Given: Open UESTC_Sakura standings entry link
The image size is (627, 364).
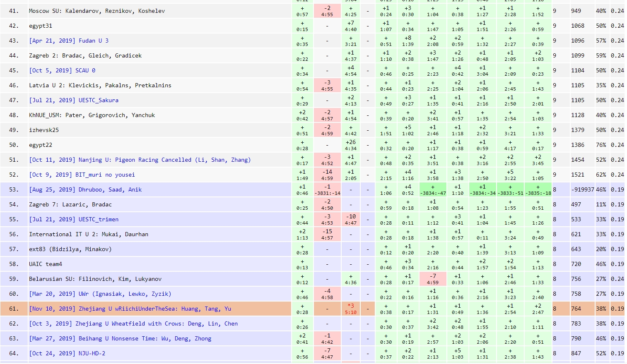Looking at the screenshot, I should click(74, 100).
